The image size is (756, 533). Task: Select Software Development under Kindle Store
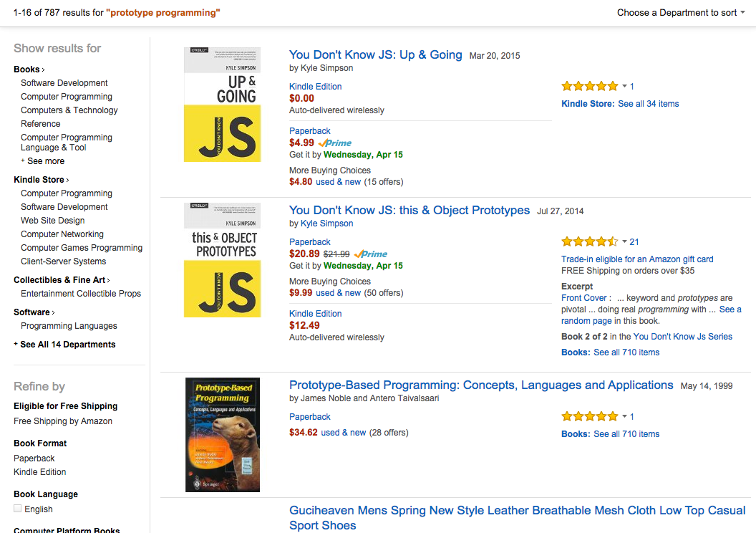(x=64, y=206)
